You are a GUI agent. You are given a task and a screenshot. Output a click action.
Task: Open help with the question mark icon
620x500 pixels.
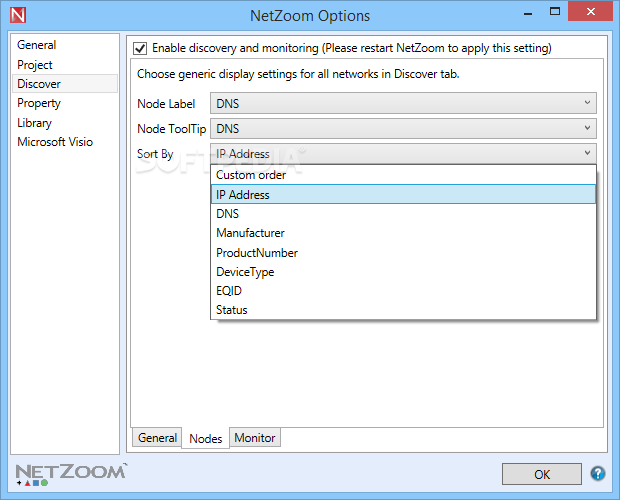[x=597, y=473]
